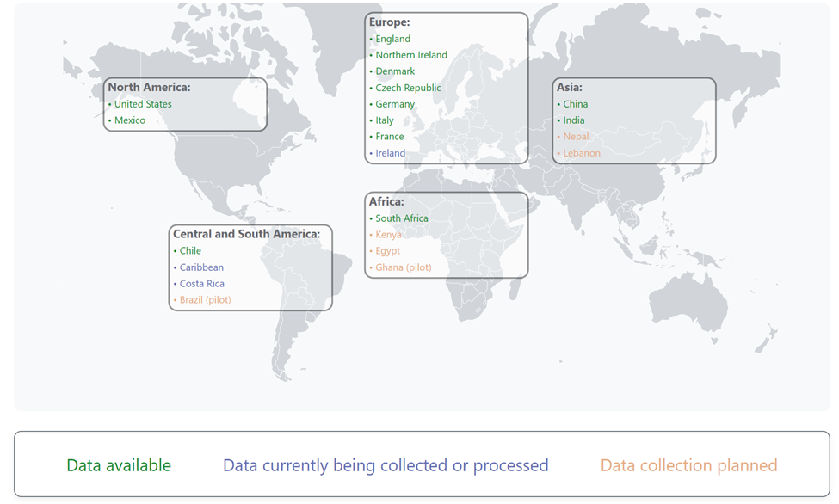
Task: Select France in the Europe list
Action: tap(389, 137)
